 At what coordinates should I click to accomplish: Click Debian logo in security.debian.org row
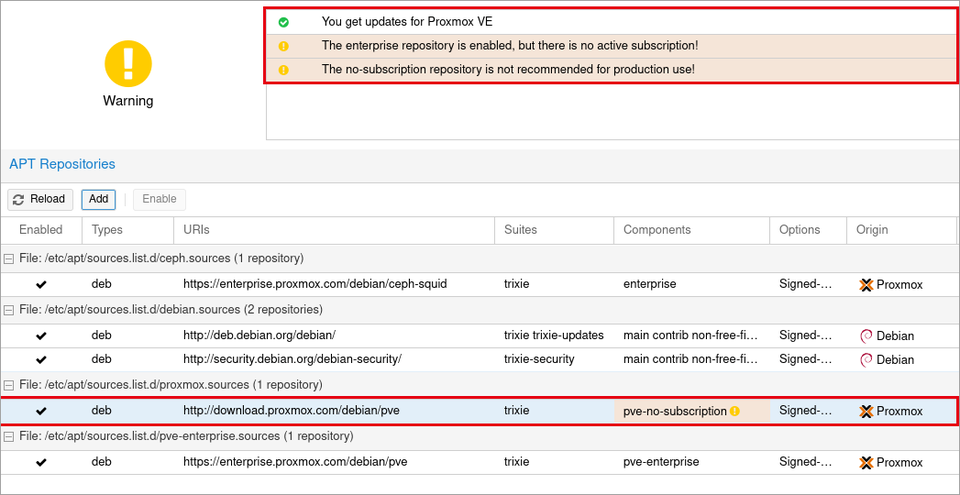(866, 360)
